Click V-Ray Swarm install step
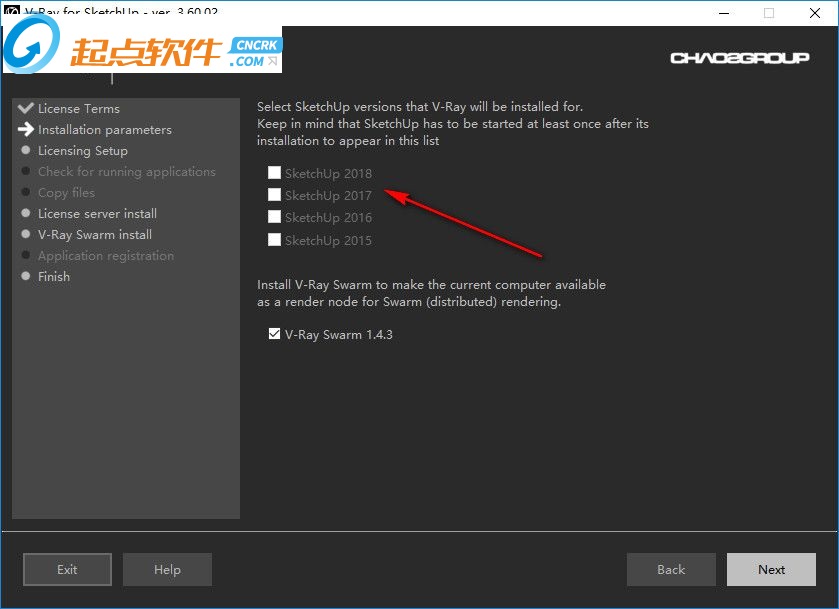Viewport: 839px width, 609px height. [x=95, y=234]
